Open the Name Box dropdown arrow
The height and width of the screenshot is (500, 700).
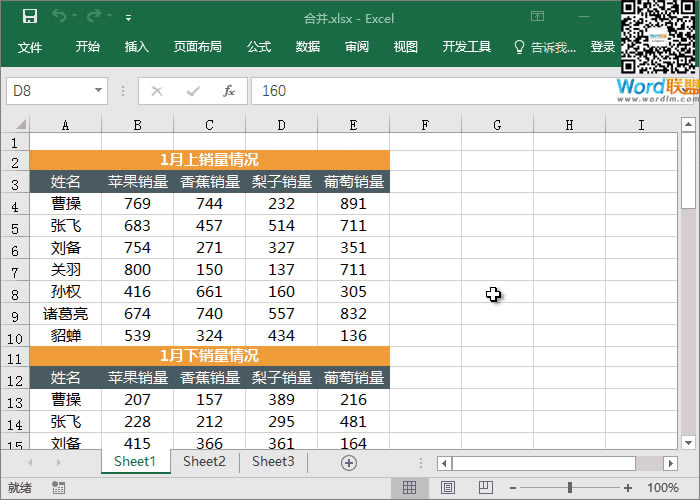pos(99,91)
